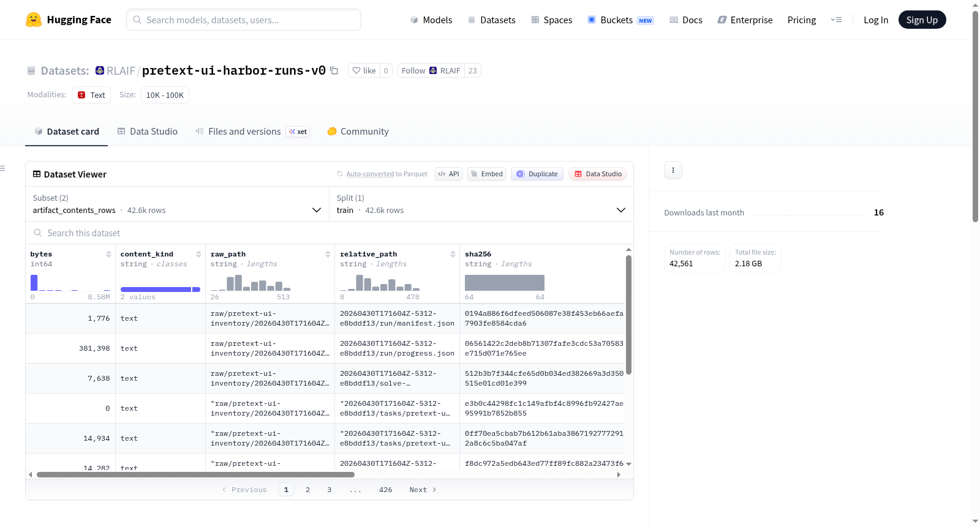This screenshot has height=527, width=980.
Task: Go to page 2 of results
Action: click(307, 490)
